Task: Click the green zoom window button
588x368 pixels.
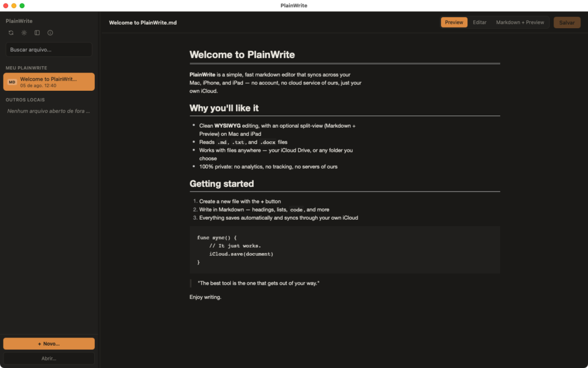Action: click(x=22, y=6)
